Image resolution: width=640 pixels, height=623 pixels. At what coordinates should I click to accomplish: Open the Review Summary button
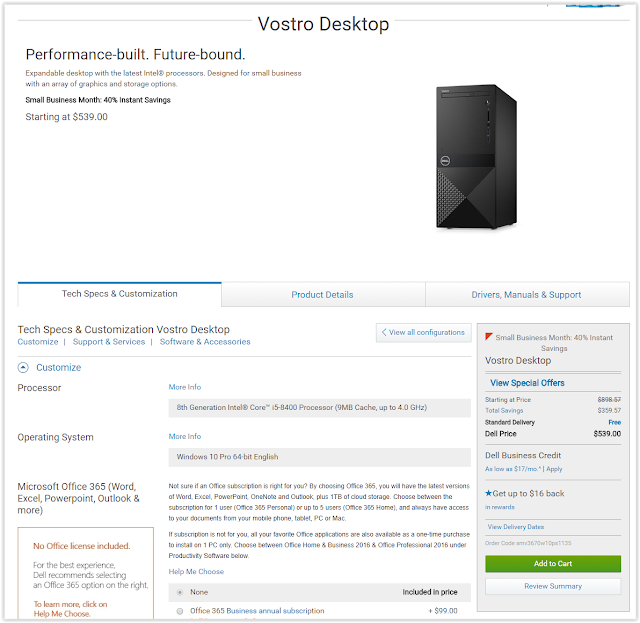click(553, 586)
